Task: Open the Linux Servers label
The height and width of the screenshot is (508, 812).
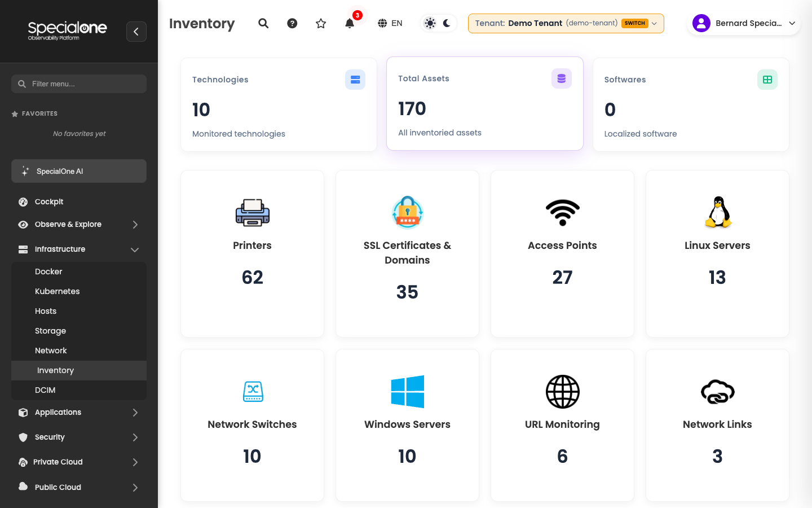Action: click(717, 246)
